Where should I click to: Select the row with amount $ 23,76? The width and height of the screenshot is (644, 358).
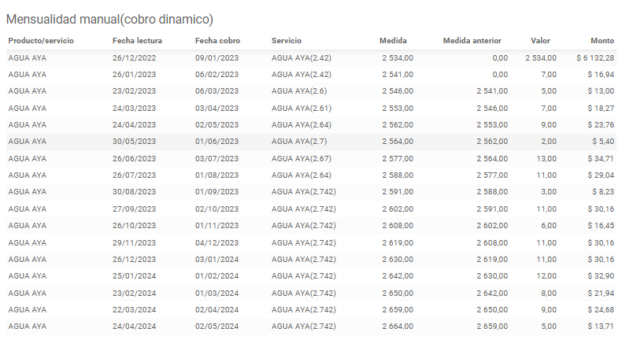pos(311,125)
